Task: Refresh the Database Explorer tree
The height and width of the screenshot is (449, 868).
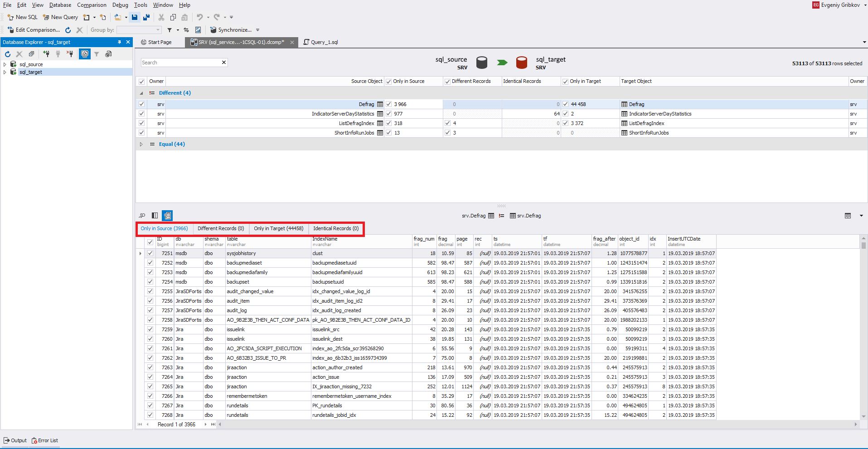Action: [x=8, y=54]
